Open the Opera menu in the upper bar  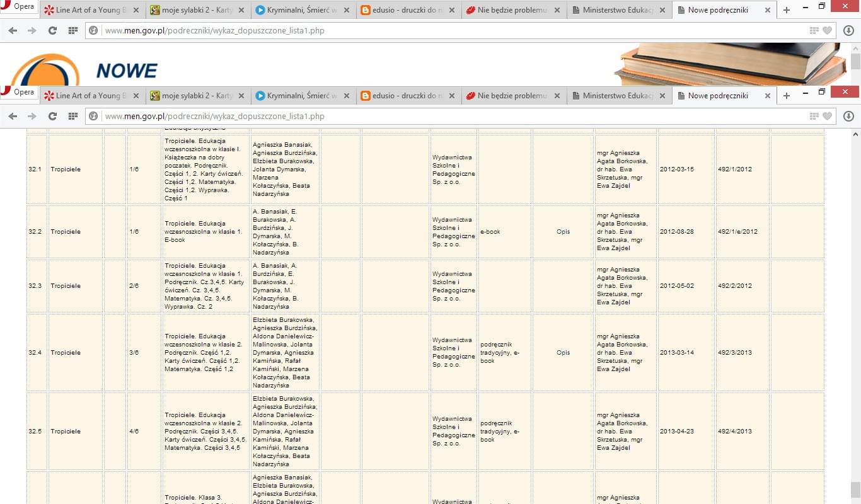click(x=18, y=8)
